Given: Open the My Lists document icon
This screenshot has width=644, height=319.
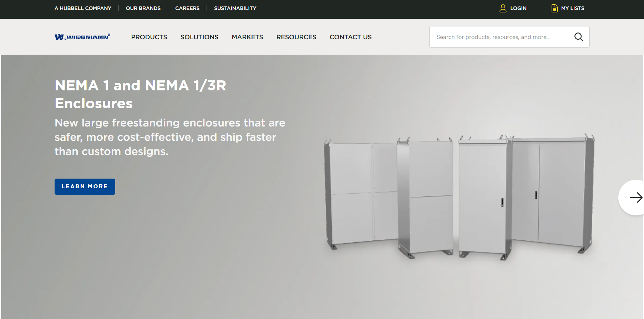Looking at the screenshot, I should click(x=554, y=8).
